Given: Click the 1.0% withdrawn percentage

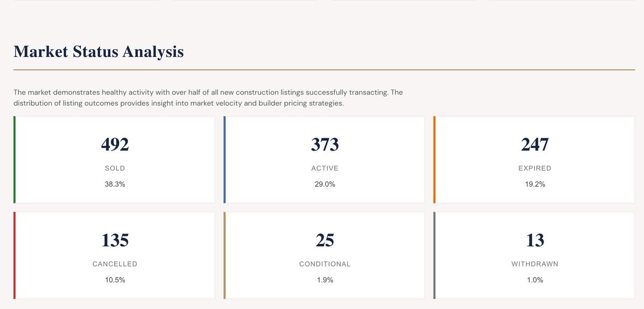Looking at the screenshot, I should [535, 280].
